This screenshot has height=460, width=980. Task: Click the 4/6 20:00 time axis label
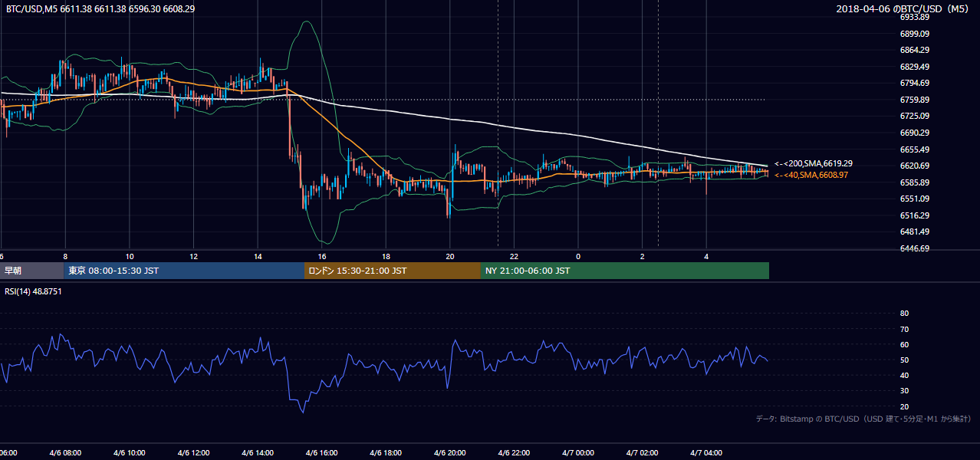point(450,453)
